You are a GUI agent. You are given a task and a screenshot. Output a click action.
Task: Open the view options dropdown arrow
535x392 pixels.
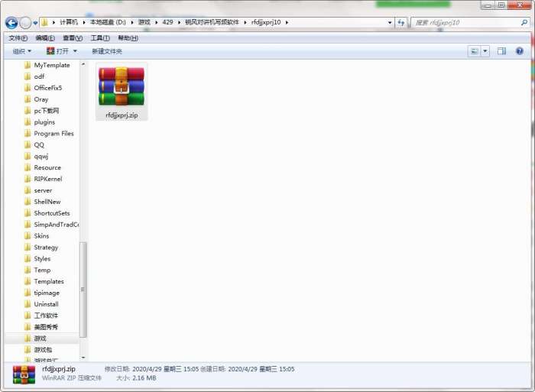pyautogui.click(x=485, y=51)
